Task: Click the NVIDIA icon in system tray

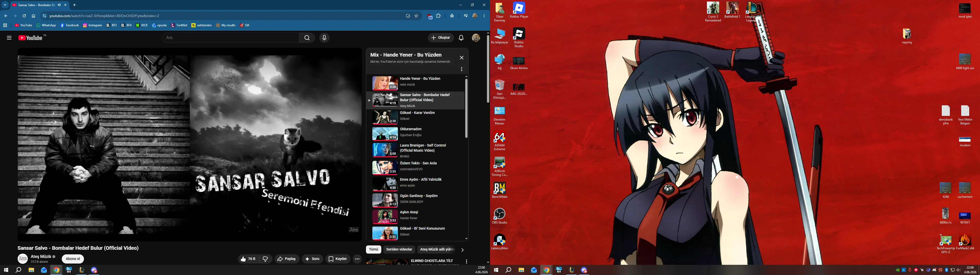Action: pos(898,270)
